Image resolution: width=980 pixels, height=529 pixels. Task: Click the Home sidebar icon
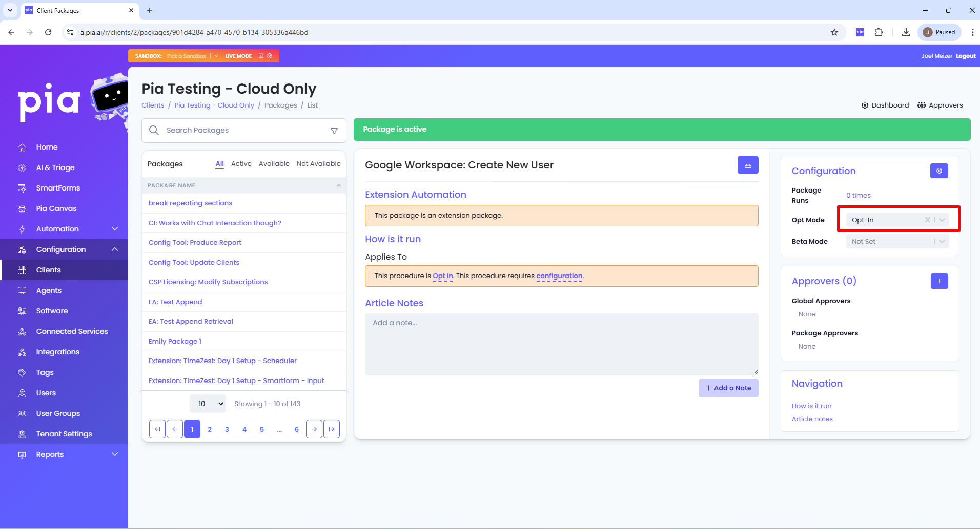pyautogui.click(x=22, y=147)
